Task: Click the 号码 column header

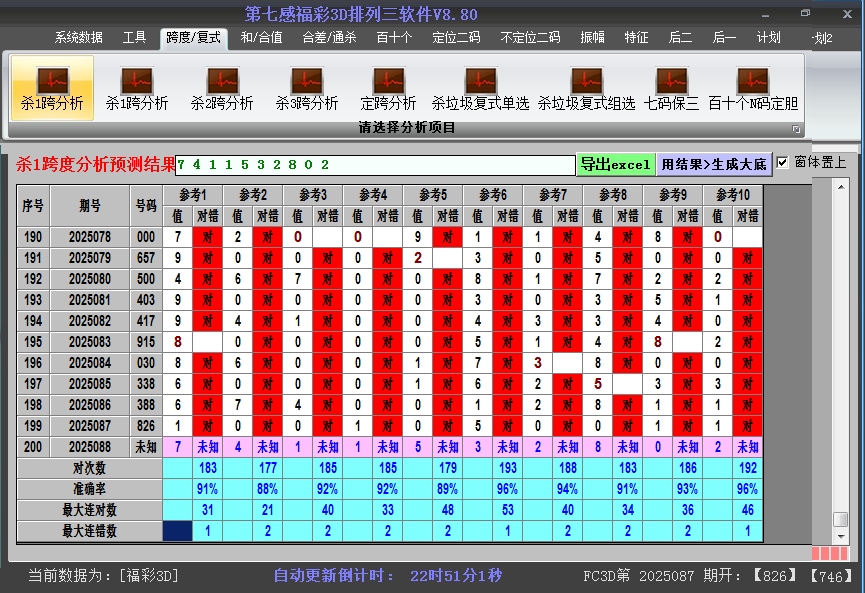Action: coord(146,206)
